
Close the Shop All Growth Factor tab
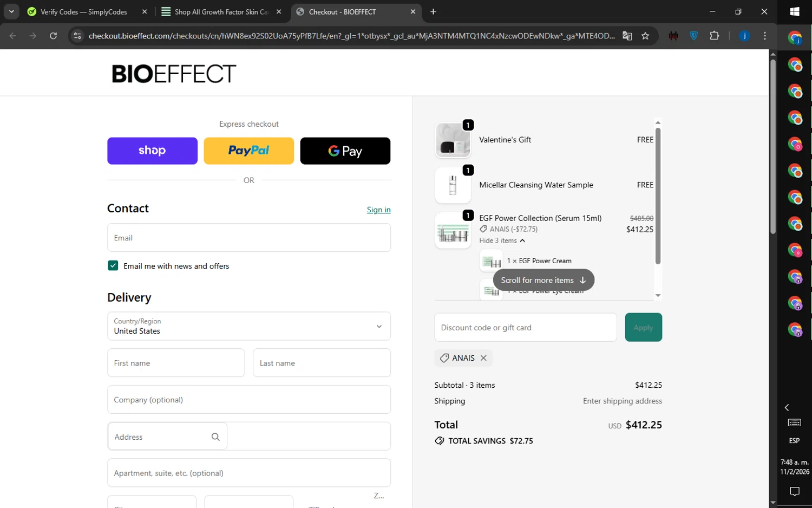279,12
